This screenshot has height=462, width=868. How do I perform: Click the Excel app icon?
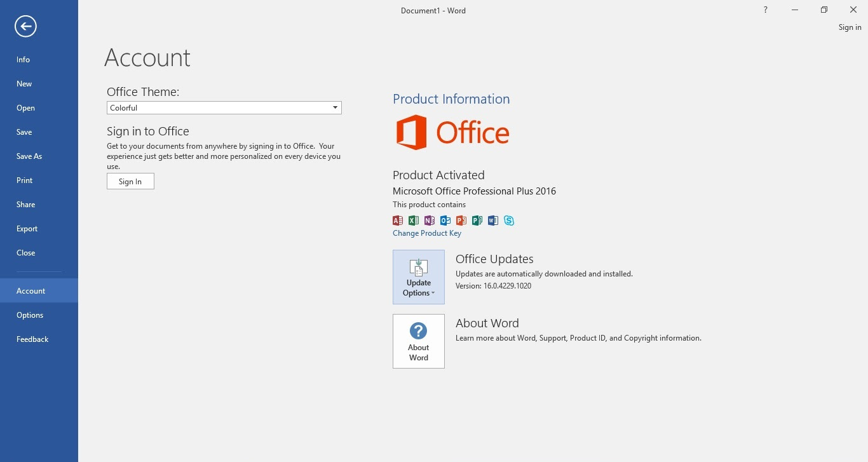tap(414, 221)
